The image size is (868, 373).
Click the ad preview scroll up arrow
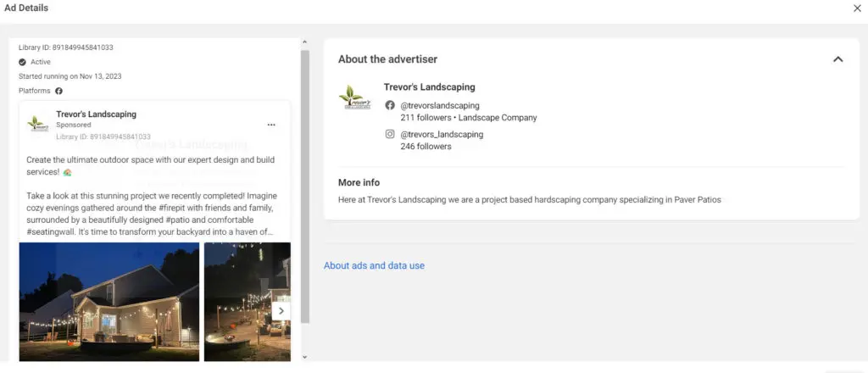(304, 42)
